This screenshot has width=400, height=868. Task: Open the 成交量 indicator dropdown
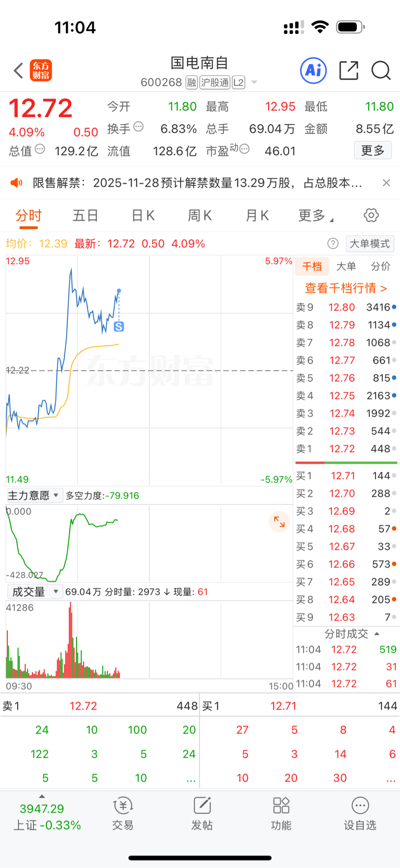(x=34, y=592)
